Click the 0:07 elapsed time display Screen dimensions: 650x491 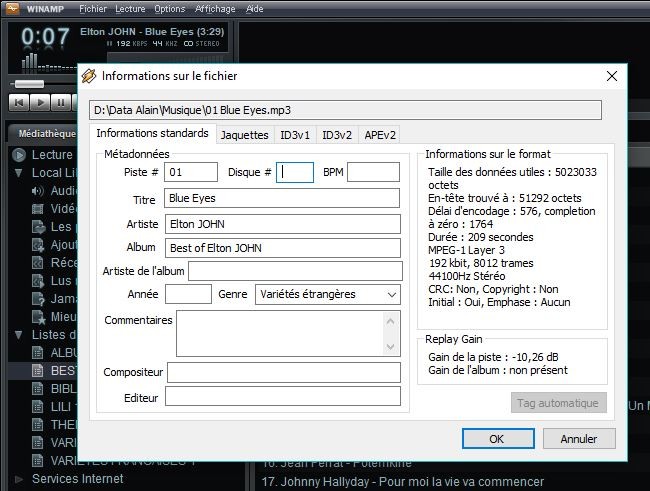pos(45,37)
